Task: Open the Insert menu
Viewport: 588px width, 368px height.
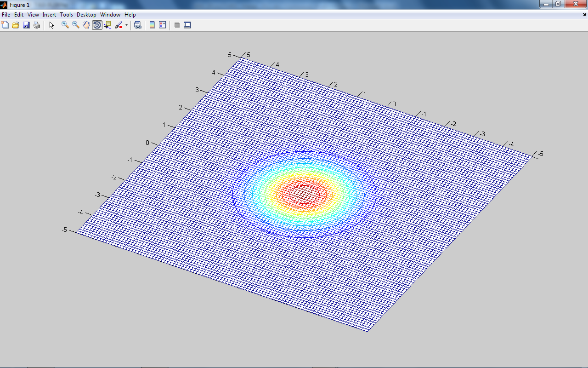Action: [x=49, y=15]
